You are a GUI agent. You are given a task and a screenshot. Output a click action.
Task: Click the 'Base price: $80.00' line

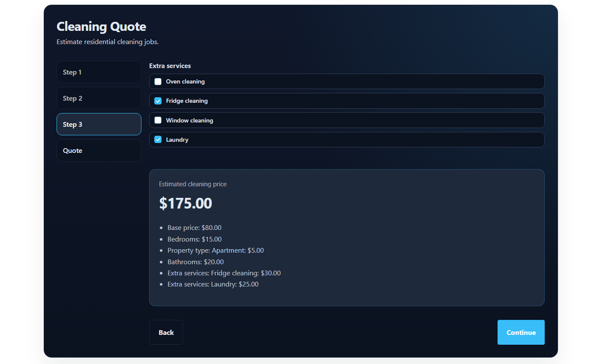(x=195, y=228)
